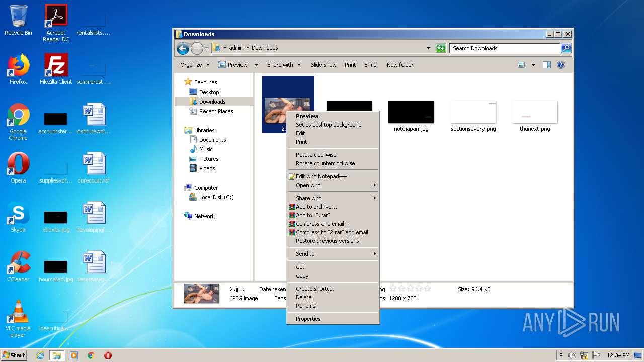Click the volume tray icon

572,355
